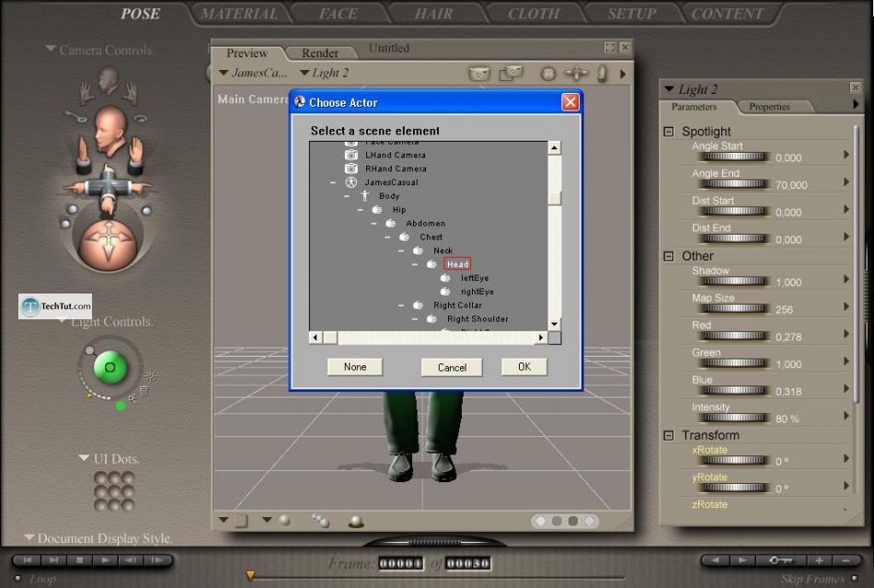
Task: Click scroll down arrow in actor list
Action: [x=554, y=324]
